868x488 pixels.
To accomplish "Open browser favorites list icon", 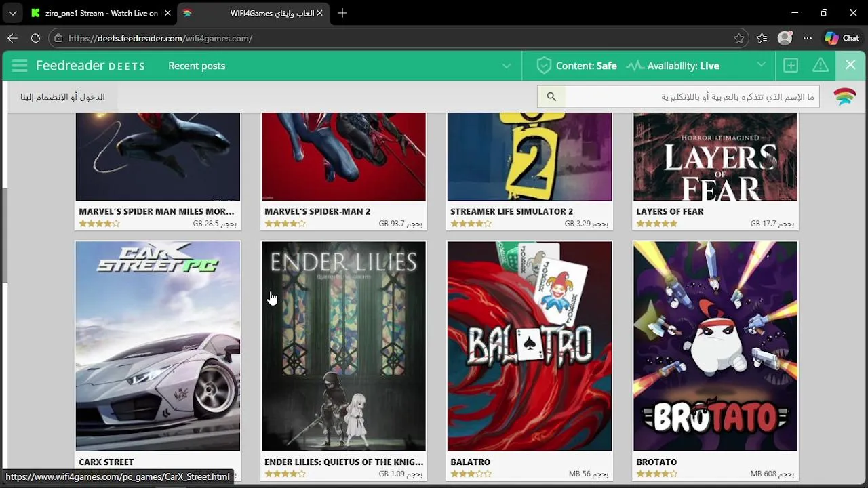I will point(762,38).
